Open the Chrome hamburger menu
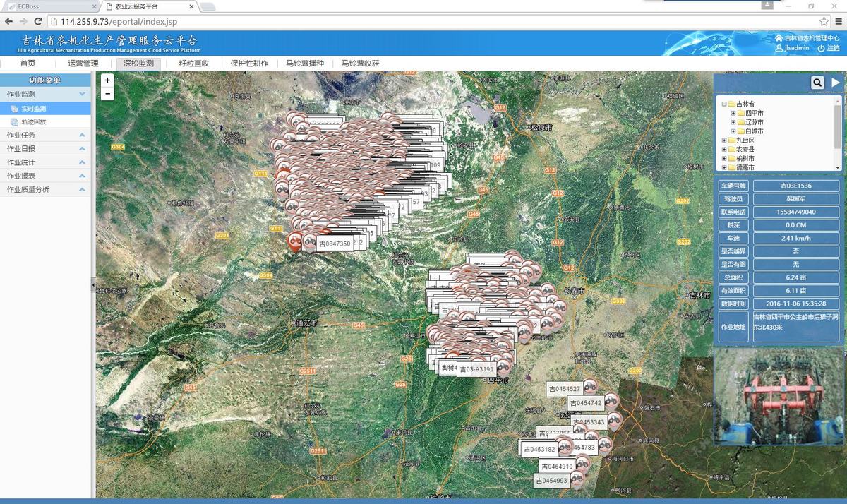Image resolution: width=847 pixels, height=504 pixels. 837,21
